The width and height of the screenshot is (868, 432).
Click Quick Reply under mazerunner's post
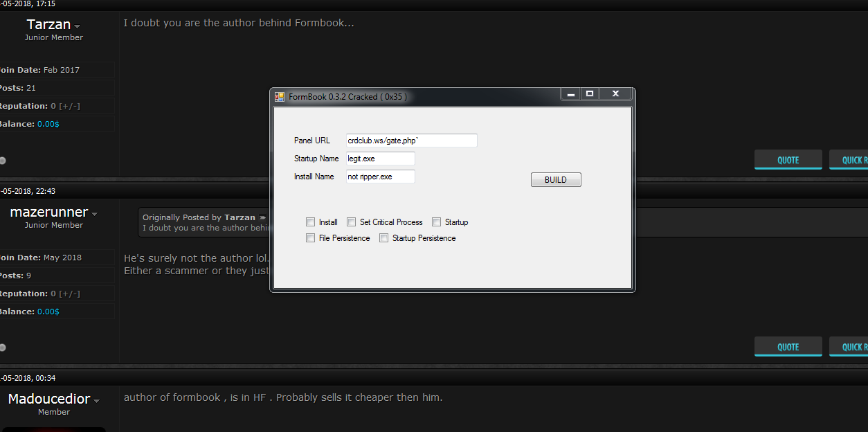pos(849,347)
